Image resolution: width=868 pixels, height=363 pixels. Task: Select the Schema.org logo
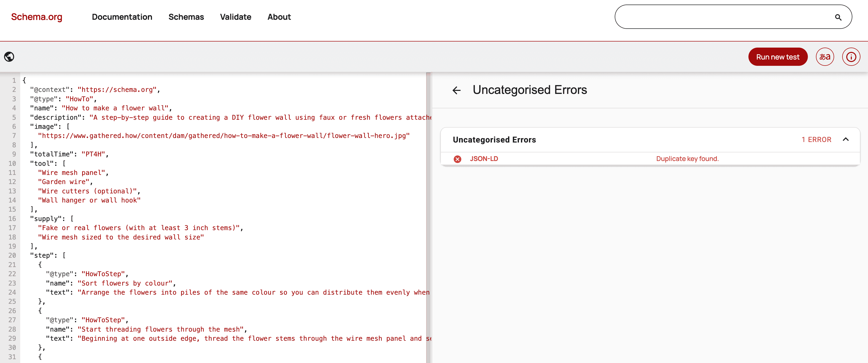(x=36, y=17)
